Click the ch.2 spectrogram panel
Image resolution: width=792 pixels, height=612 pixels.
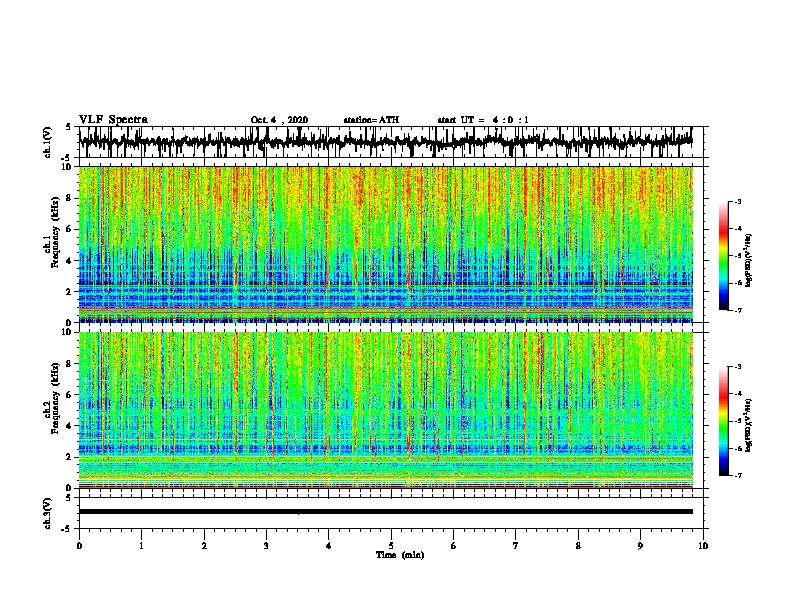tap(386, 410)
